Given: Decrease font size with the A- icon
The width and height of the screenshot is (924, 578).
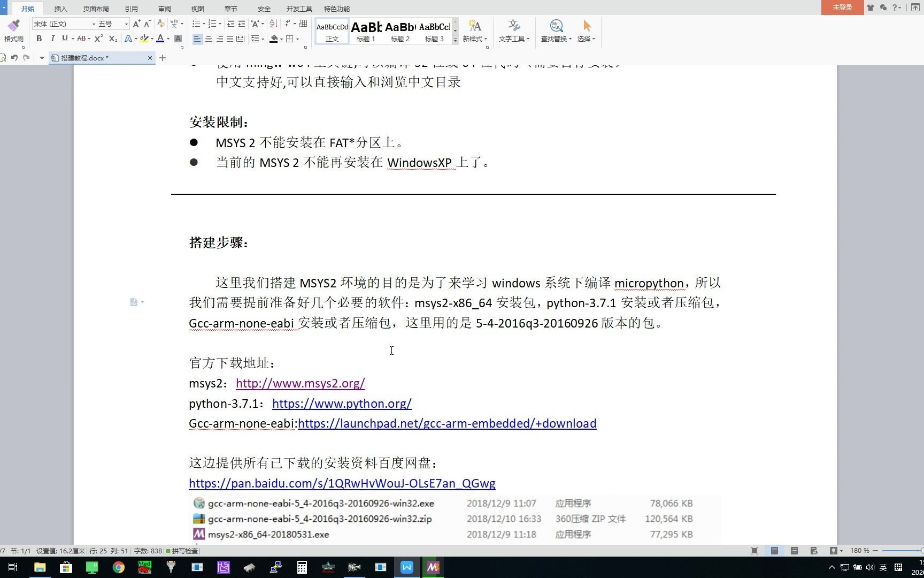Looking at the screenshot, I should (147, 24).
